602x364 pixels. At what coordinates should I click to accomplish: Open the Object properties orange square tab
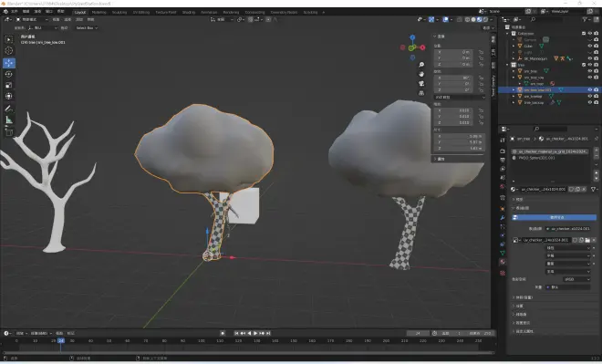tap(503, 209)
